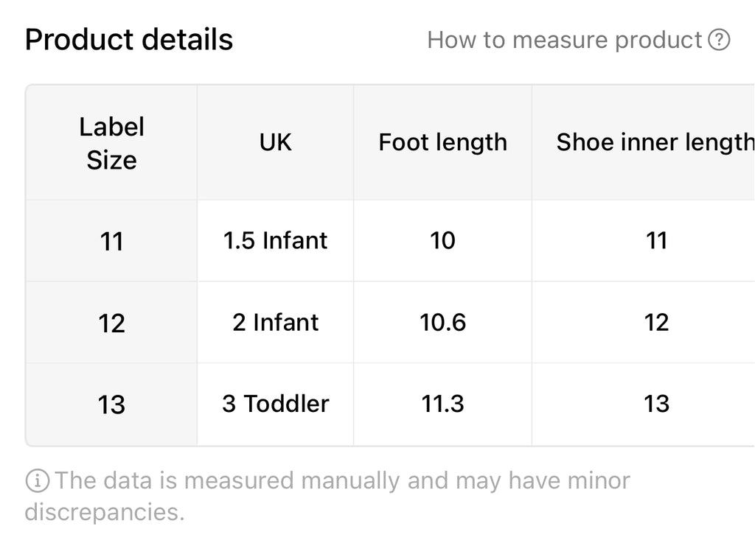Select the UK column header
The image size is (755, 560).
click(x=275, y=143)
